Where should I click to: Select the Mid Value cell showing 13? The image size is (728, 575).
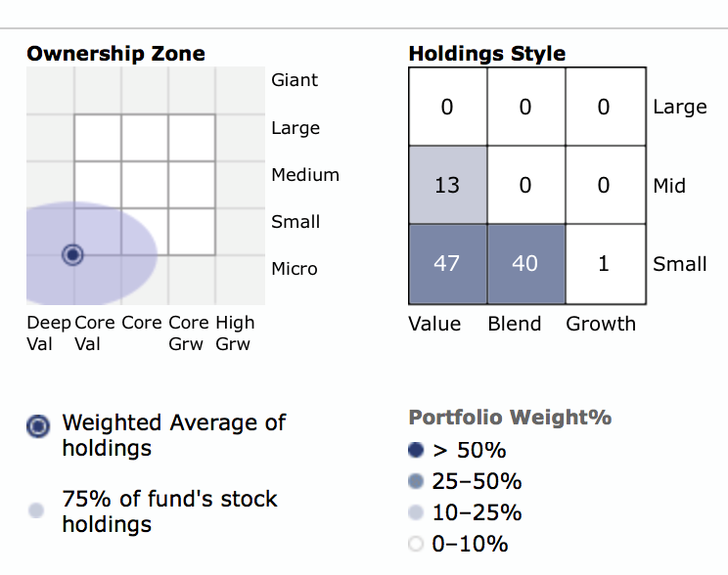[x=447, y=185]
